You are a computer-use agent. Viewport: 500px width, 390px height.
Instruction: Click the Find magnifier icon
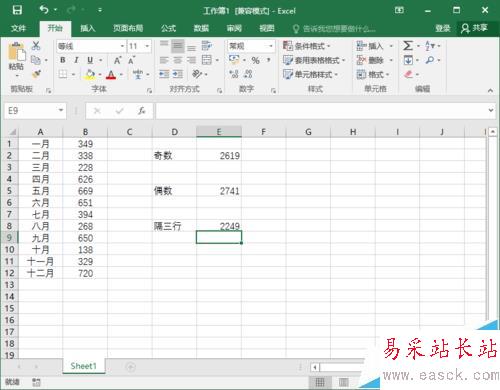430,60
